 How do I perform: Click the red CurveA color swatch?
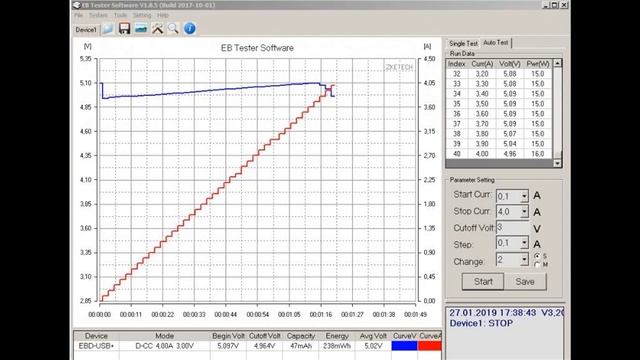[x=429, y=346]
